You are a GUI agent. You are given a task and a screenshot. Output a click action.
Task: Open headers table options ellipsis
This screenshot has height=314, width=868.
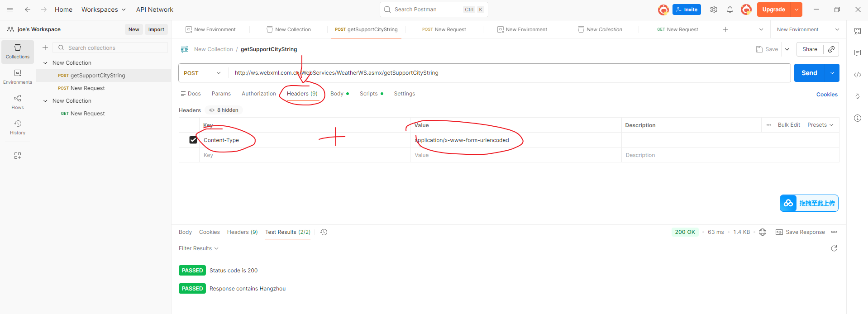coord(769,125)
